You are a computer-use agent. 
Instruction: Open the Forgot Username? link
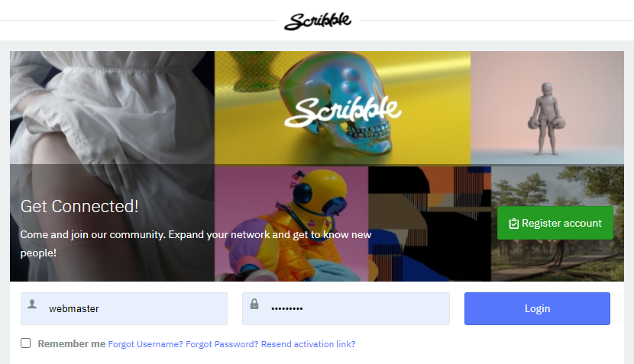coord(146,344)
